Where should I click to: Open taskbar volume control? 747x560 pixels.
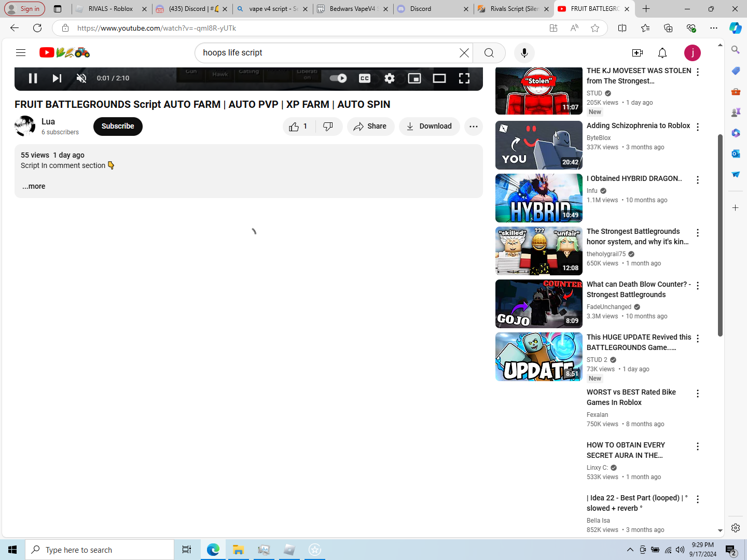click(x=680, y=550)
